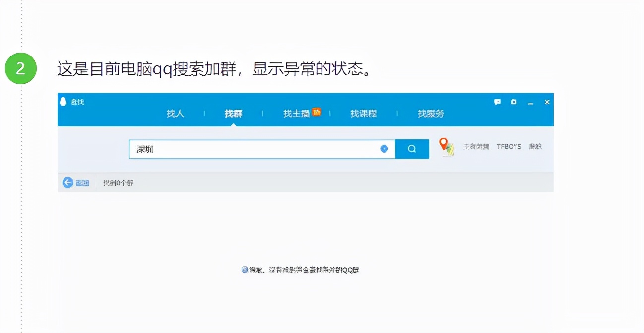Click the camera icon in the title bar
Viewport: 644px width, 333px height.
[514, 102]
